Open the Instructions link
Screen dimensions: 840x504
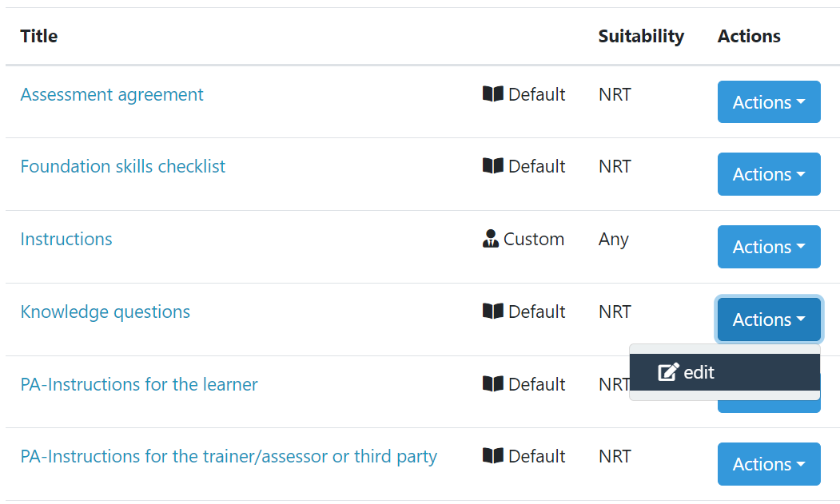[66, 239]
